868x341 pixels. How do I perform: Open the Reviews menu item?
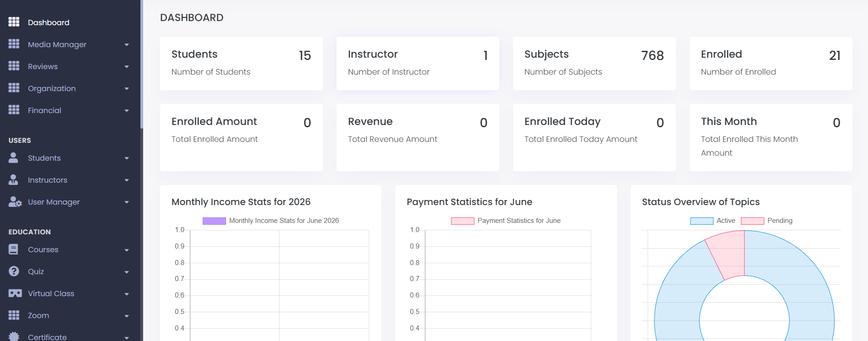(x=70, y=66)
